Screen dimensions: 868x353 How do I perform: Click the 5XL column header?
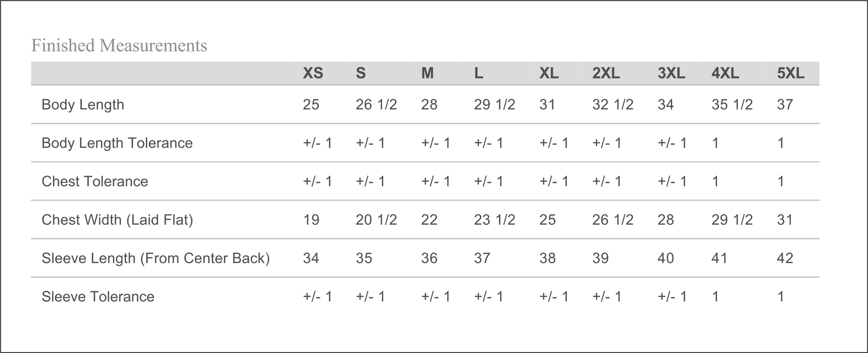click(790, 73)
